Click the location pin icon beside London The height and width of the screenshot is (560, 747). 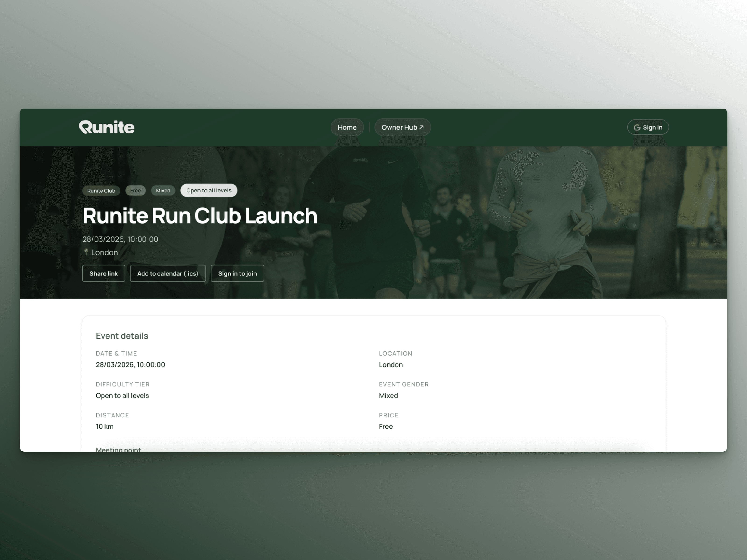pos(86,252)
